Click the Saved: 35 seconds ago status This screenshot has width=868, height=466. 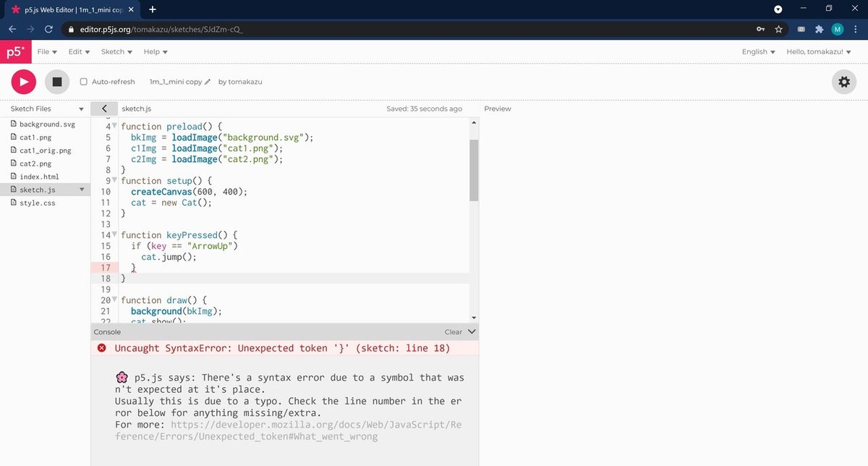(424, 109)
